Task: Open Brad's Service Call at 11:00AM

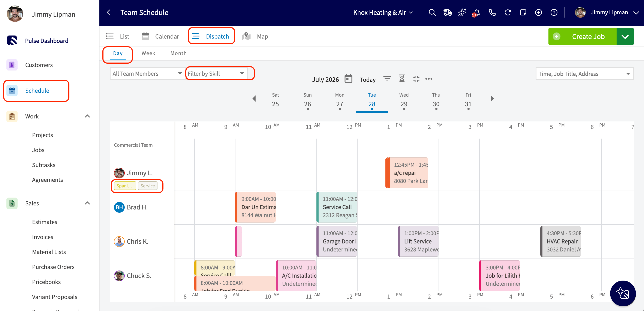Action: (337, 207)
